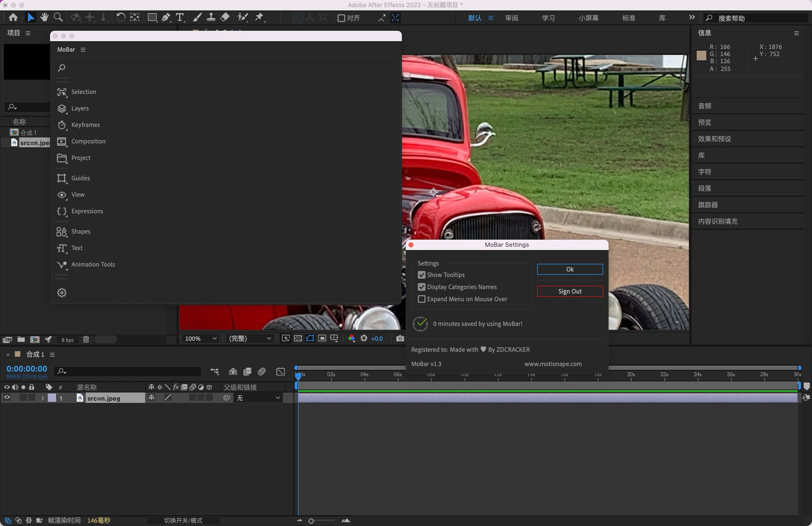The height and width of the screenshot is (526, 812).
Task: Uncheck Show Tooltips checkbox
Action: [422, 275]
